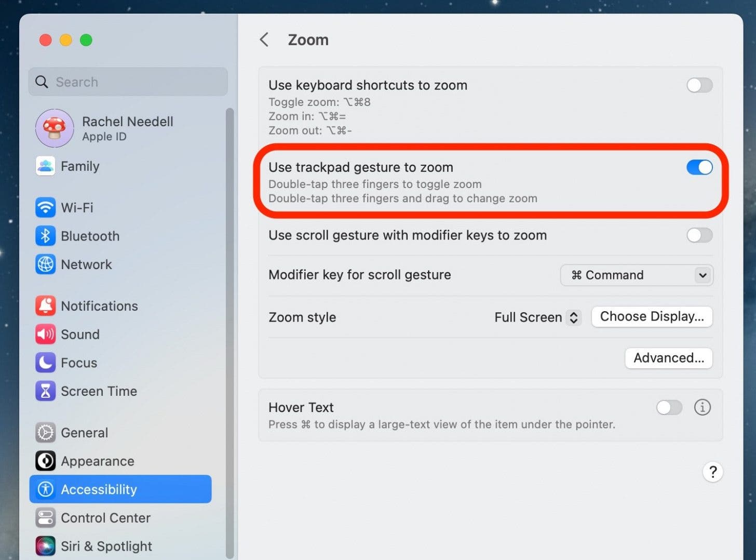The height and width of the screenshot is (560, 756).
Task: Disable trackpad gesture to zoom
Action: (699, 167)
